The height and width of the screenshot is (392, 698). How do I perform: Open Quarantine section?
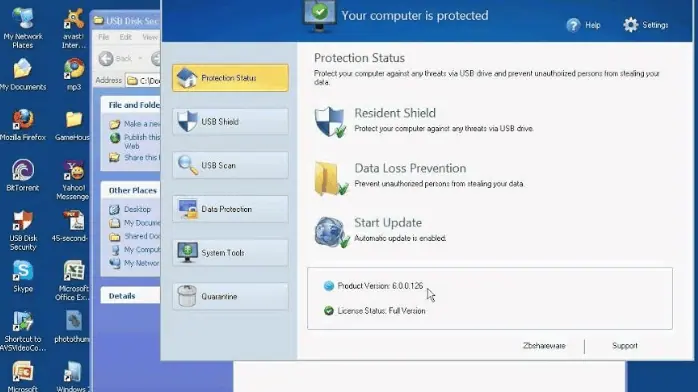pyautogui.click(x=230, y=296)
